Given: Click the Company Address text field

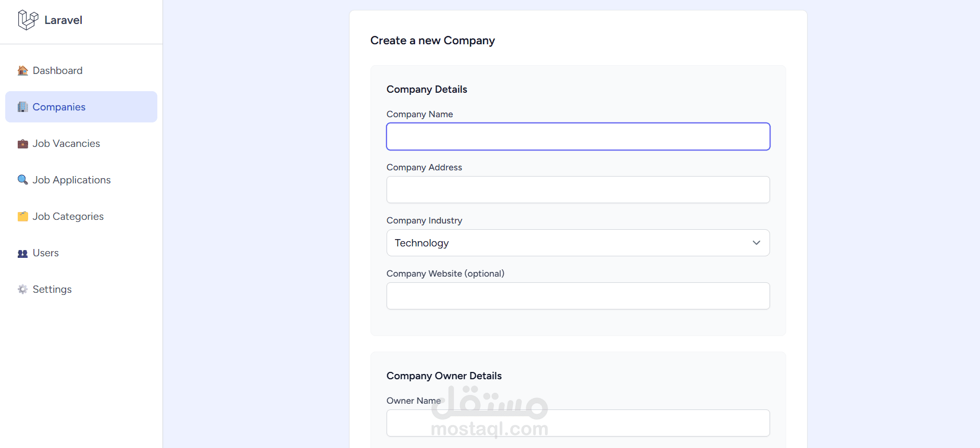Looking at the screenshot, I should click(578, 190).
